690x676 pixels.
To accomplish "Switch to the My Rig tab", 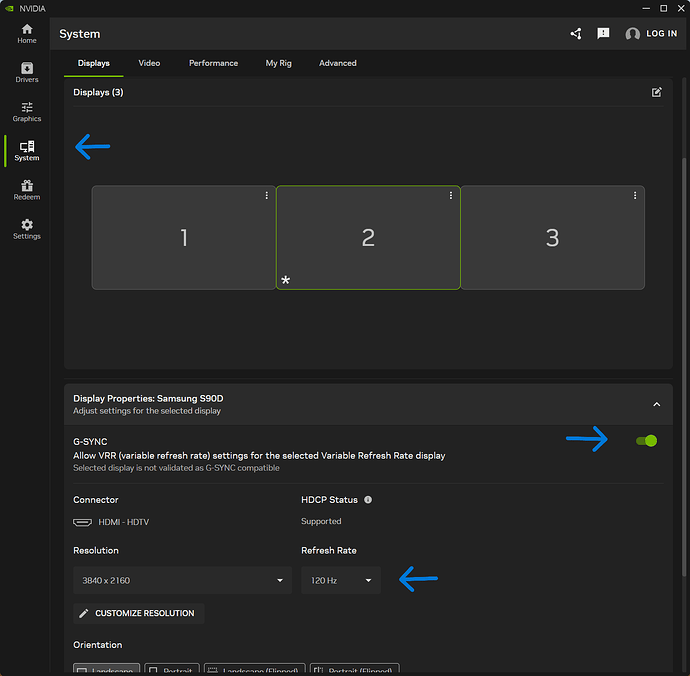I will pos(279,63).
